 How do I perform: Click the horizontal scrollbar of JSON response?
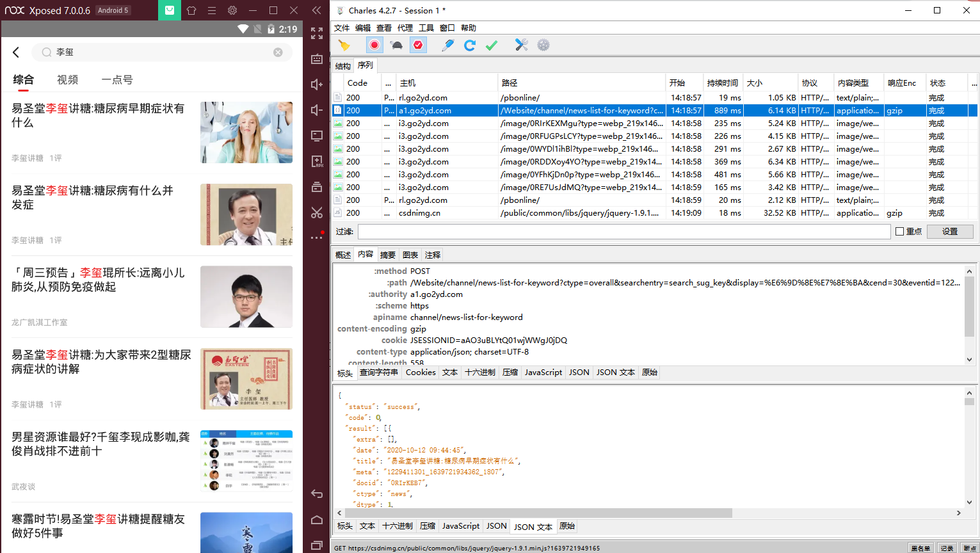(539, 513)
